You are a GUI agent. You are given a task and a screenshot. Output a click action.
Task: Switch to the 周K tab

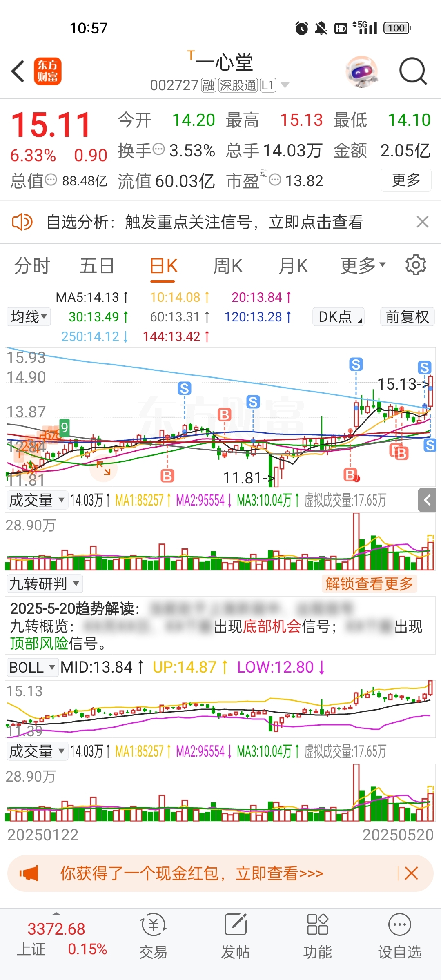(228, 266)
